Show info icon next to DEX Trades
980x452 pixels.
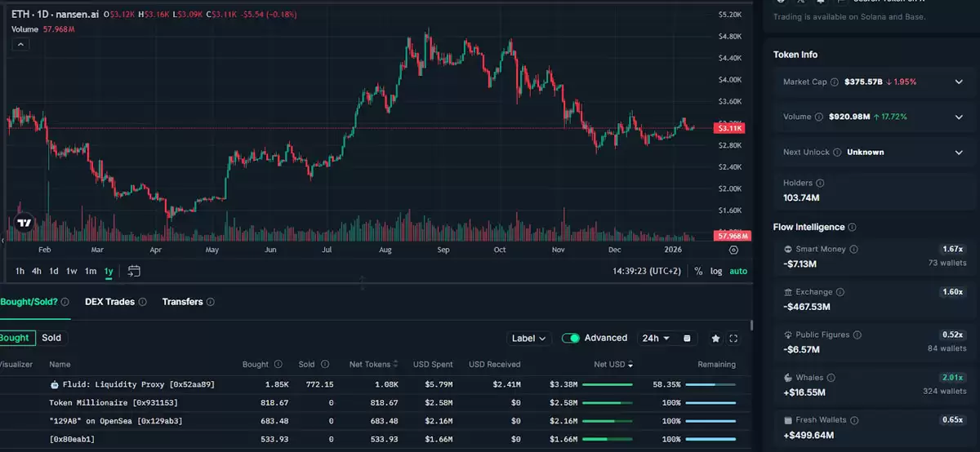tap(142, 302)
